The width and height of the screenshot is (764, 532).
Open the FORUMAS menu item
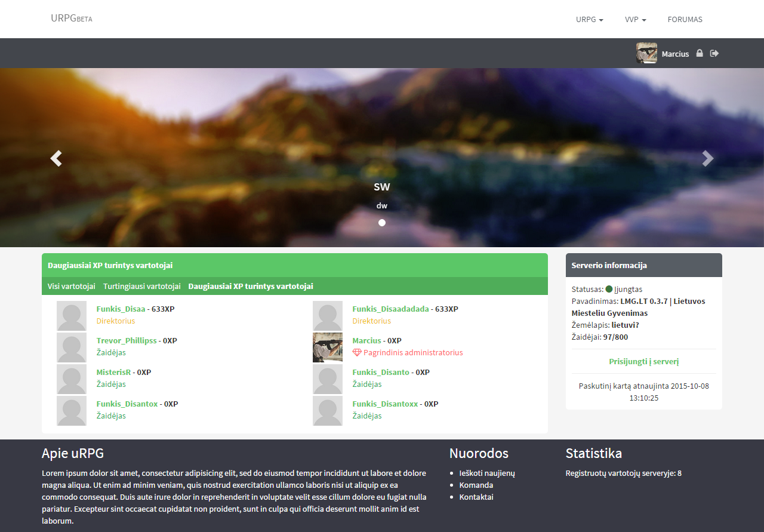685,19
